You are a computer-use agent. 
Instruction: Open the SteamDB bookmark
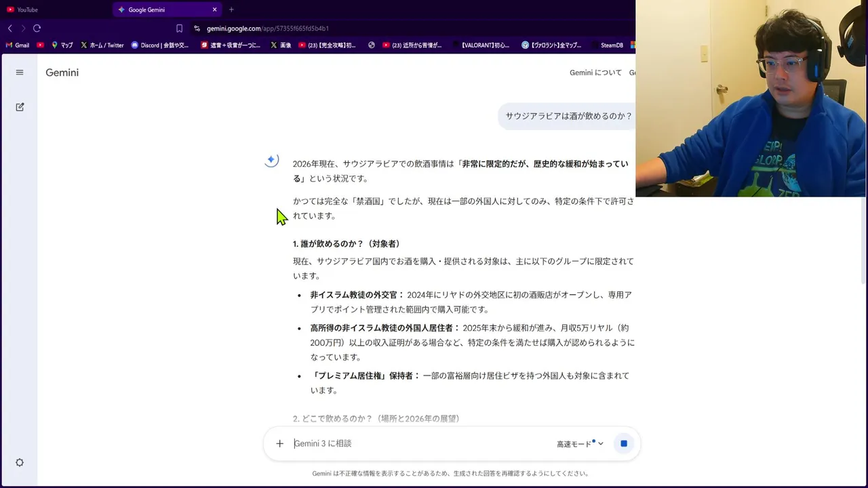pyautogui.click(x=607, y=45)
